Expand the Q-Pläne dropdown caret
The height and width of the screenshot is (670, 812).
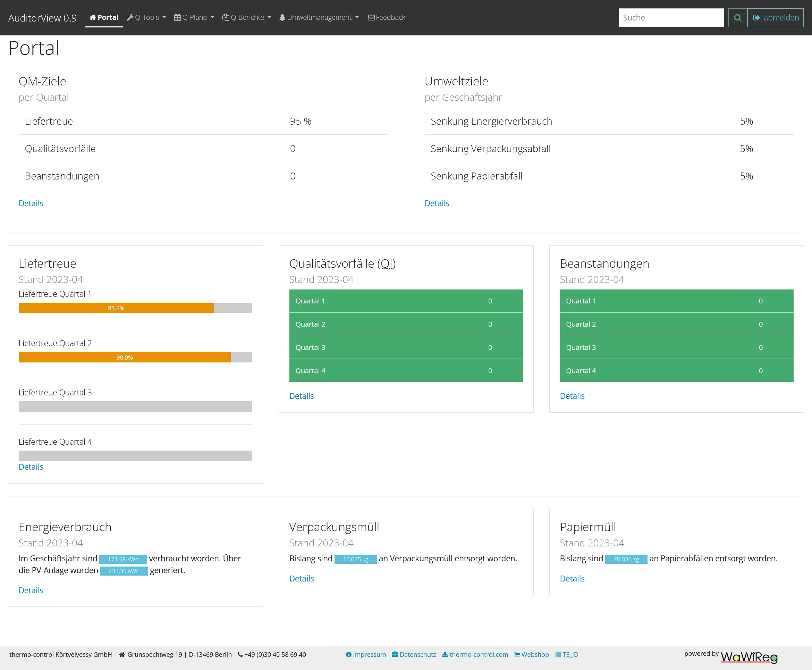point(212,17)
